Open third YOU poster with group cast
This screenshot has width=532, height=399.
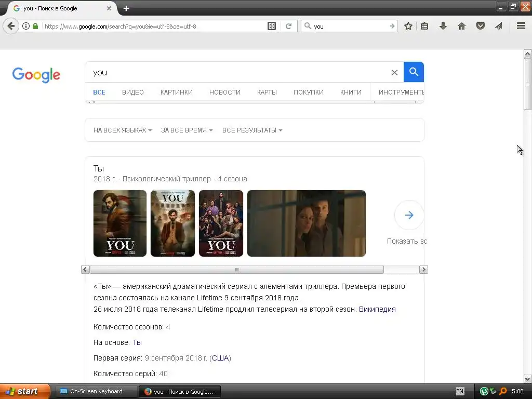pos(221,223)
